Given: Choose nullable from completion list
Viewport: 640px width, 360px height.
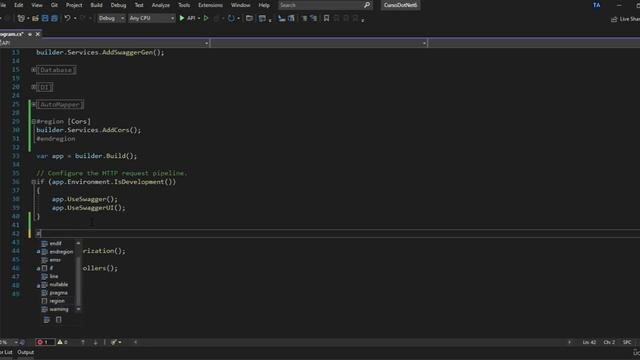Looking at the screenshot, I should (58, 284).
